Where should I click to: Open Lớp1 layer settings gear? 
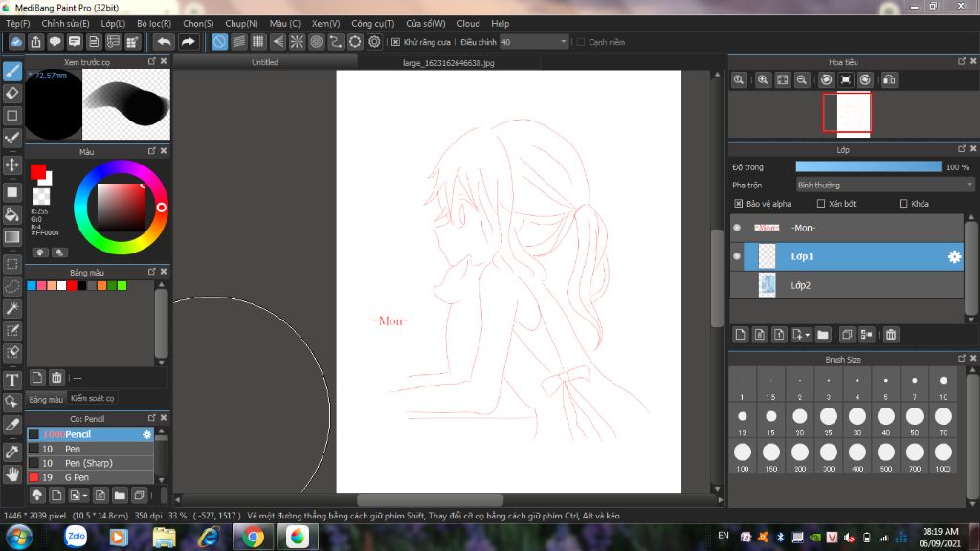954,256
